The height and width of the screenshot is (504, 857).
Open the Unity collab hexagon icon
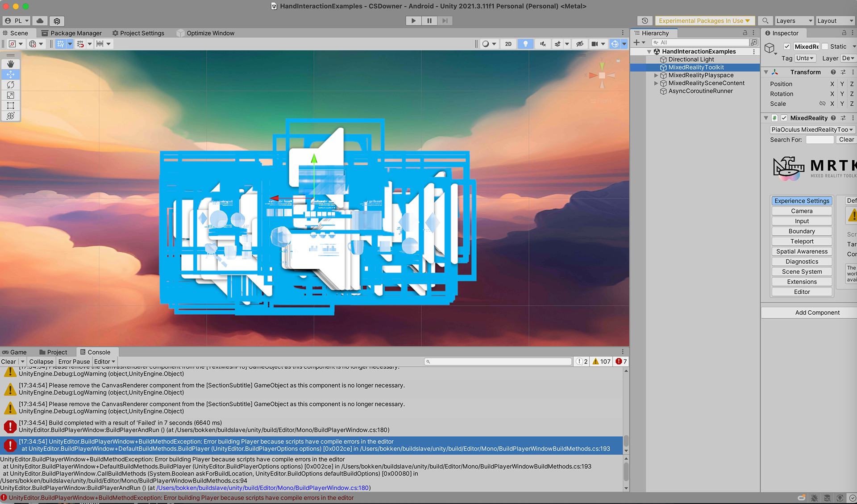(x=57, y=21)
